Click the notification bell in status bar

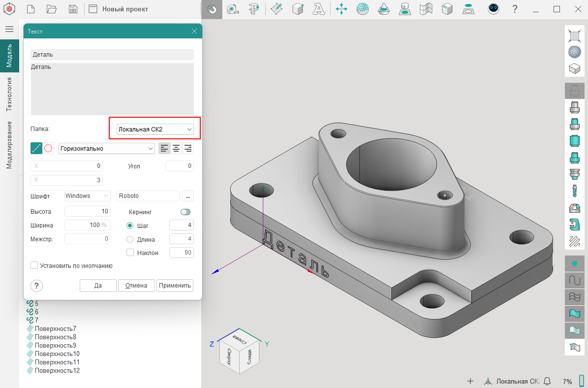[547, 381]
